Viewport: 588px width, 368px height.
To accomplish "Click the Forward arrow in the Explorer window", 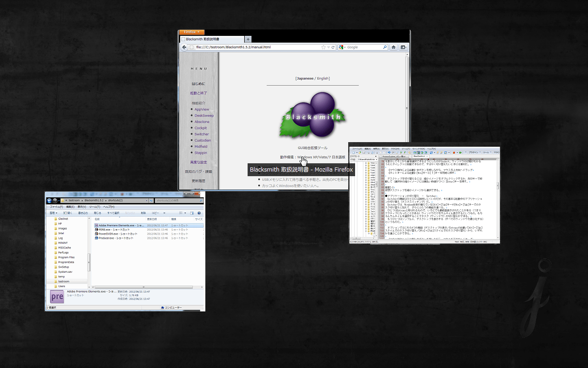I will click(55, 201).
